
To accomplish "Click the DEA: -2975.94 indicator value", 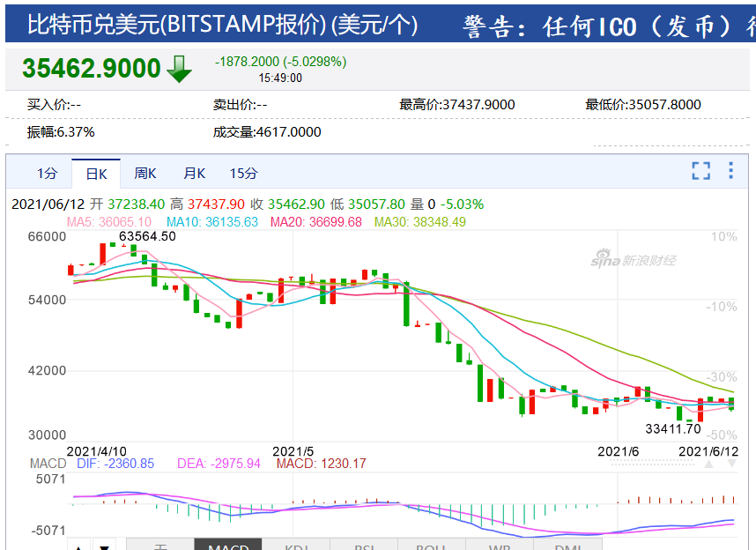I will pyautogui.click(x=219, y=464).
